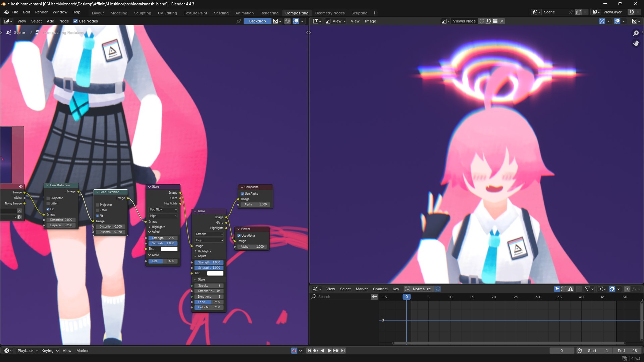This screenshot has width=644, height=362.
Task: Toggle proportional editing in graph editor
Action: tap(627, 289)
